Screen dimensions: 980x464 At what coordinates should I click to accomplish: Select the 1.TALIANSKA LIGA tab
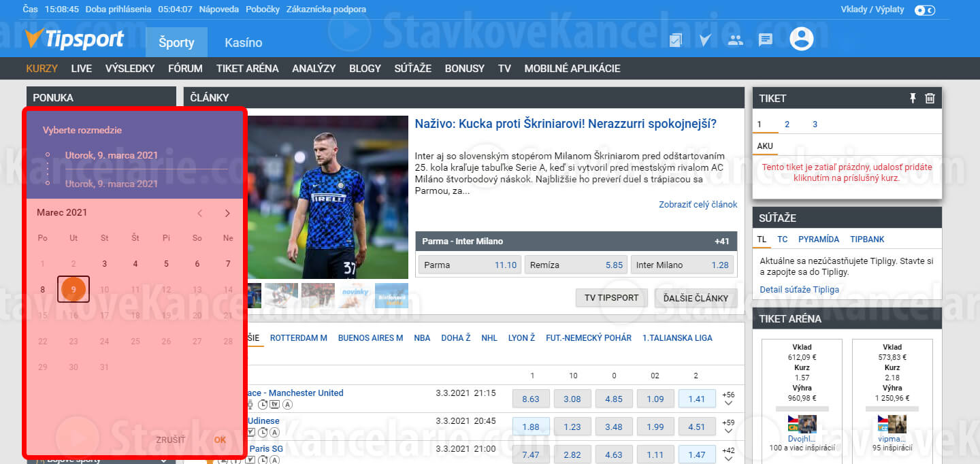pyautogui.click(x=677, y=338)
